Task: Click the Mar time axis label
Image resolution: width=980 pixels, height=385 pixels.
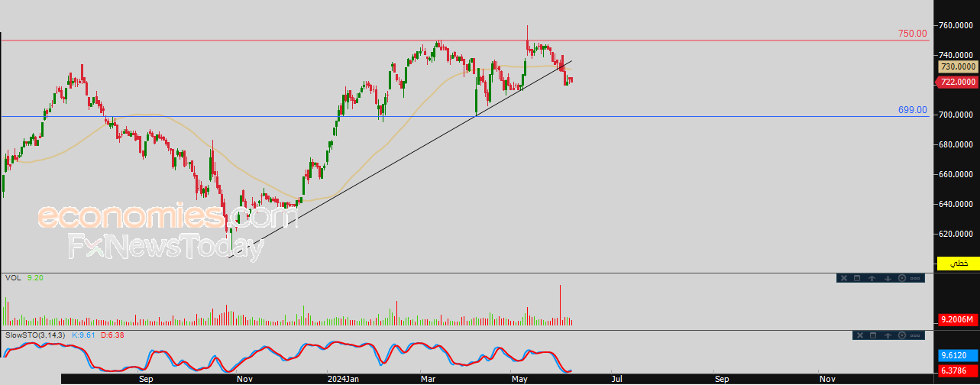Action: 426,378
